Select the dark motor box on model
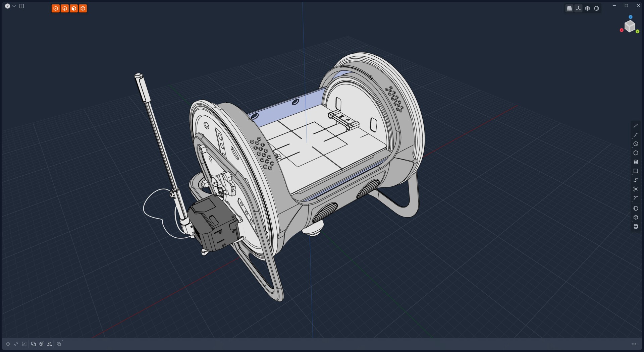Viewport: 644px width, 352px height. pyautogui.click(x=213, y=223)
